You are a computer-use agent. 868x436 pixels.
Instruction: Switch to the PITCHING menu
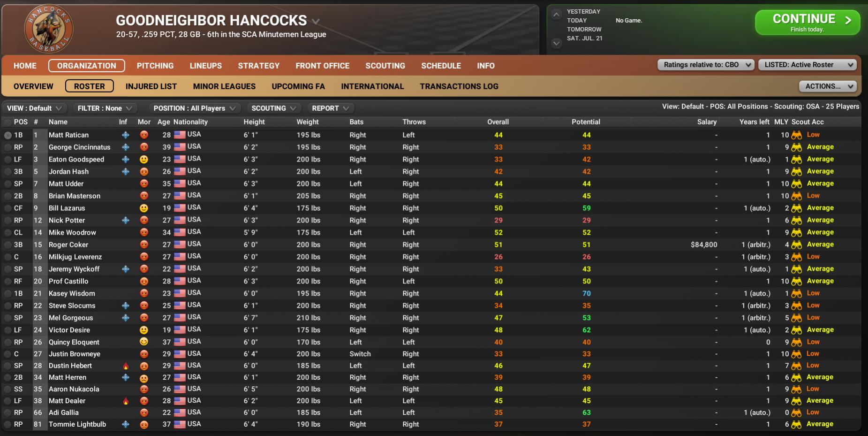[x=155, y=66]
